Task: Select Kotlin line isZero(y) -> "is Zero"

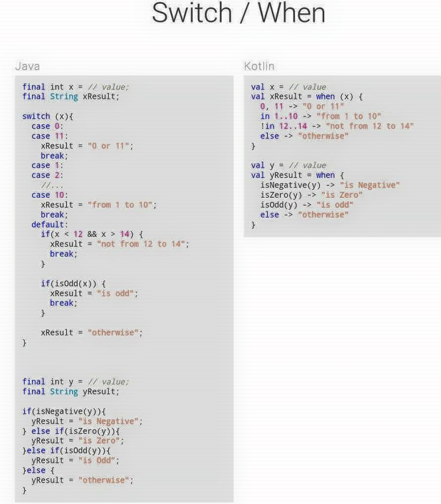Action: (311, 195)
